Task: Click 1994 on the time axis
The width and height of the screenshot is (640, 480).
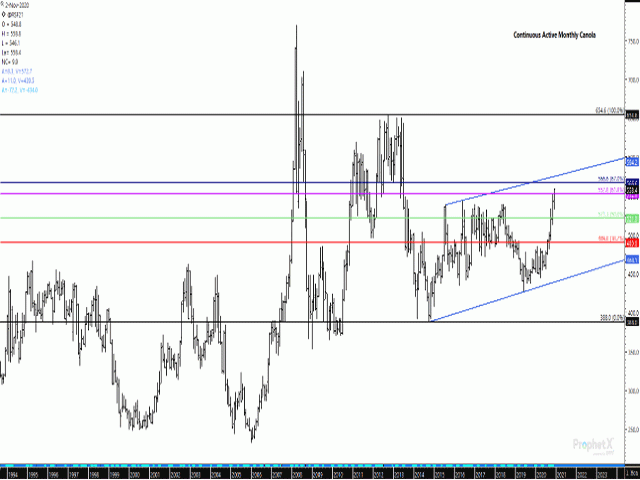Action: (x=13, y=476)
